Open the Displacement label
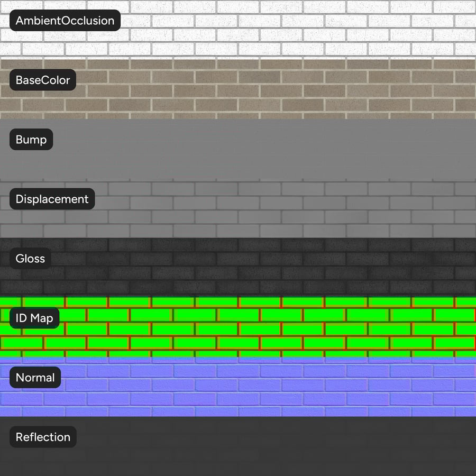The width and height of the screenshot is (476, 476). pyautogui.click(x=52, y=199)
